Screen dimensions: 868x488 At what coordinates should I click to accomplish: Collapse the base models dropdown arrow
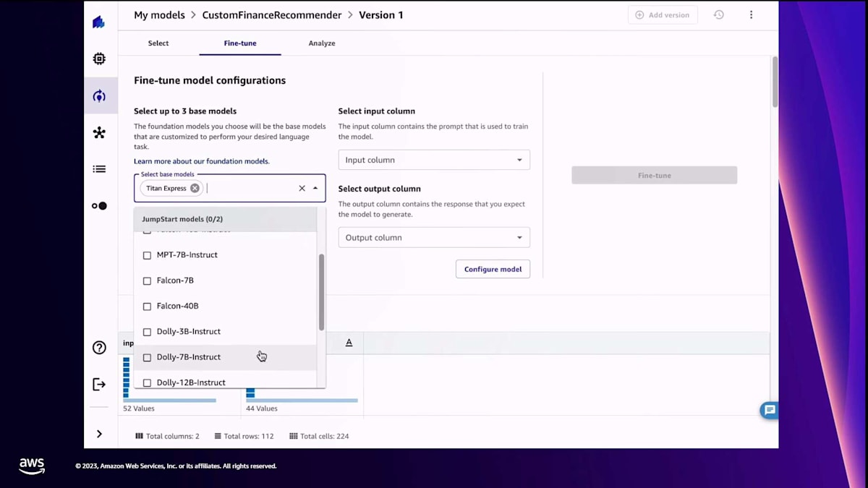point(315,188)
